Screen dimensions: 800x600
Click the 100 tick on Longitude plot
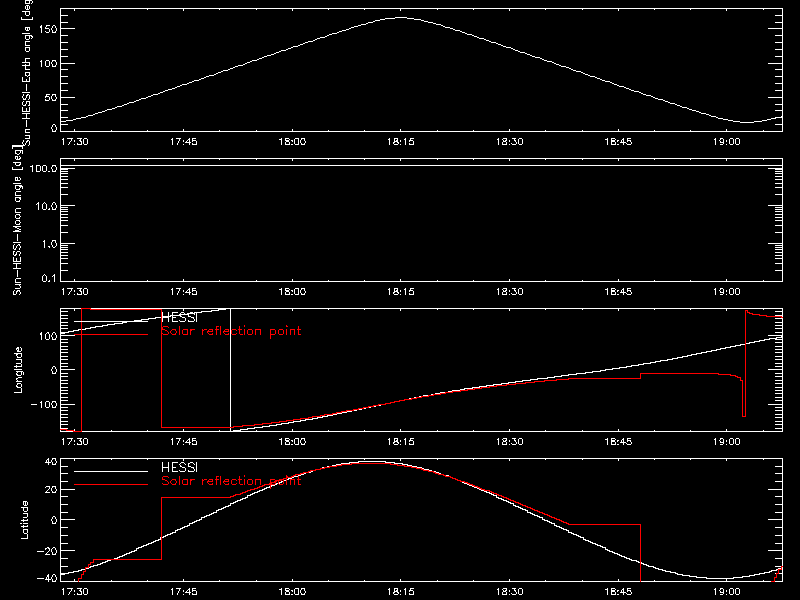point(48,336)
